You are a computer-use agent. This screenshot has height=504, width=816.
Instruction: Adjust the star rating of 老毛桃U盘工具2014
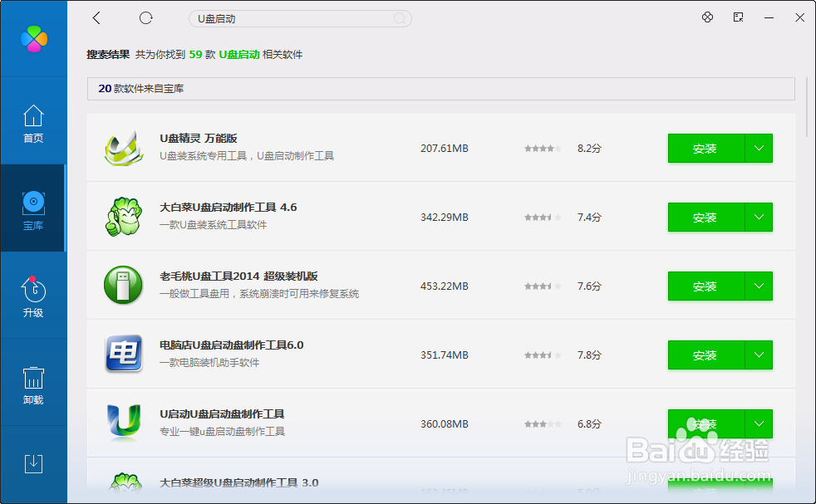[x=543, y=286]
